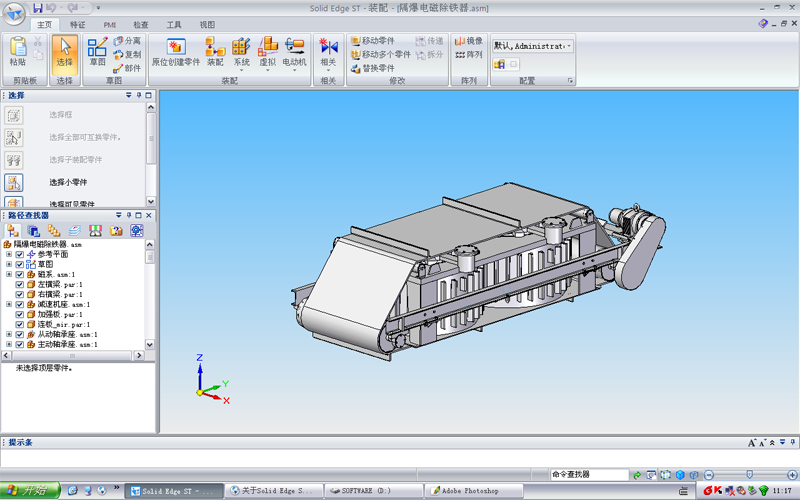Click the first PathFinder tab icon
Viewport: 800px width, 500px height.
coord(13,231)
